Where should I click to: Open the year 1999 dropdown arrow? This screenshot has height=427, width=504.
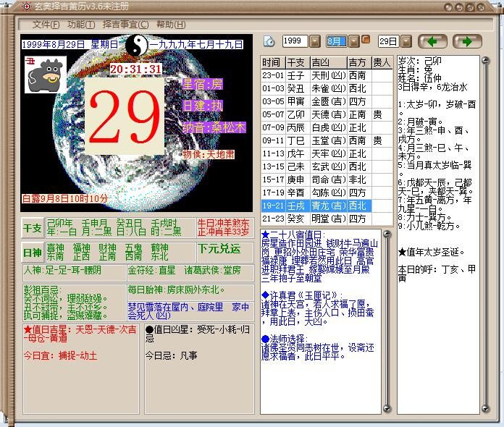315,41
